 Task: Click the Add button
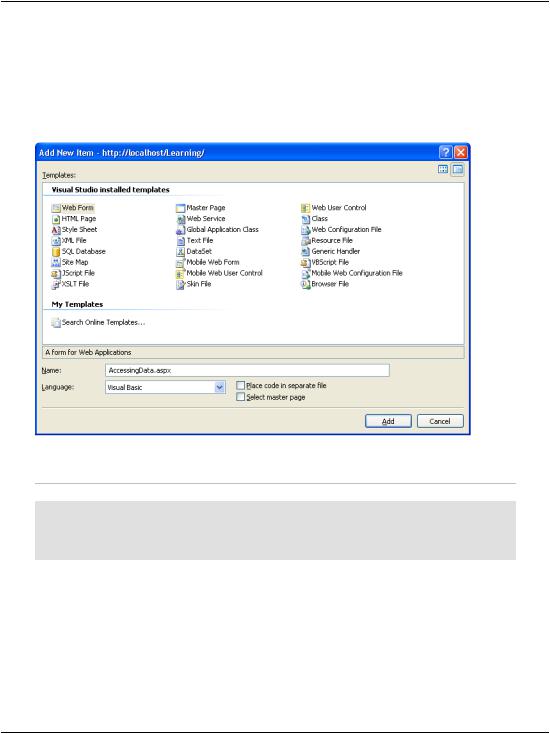coord(388,421)
